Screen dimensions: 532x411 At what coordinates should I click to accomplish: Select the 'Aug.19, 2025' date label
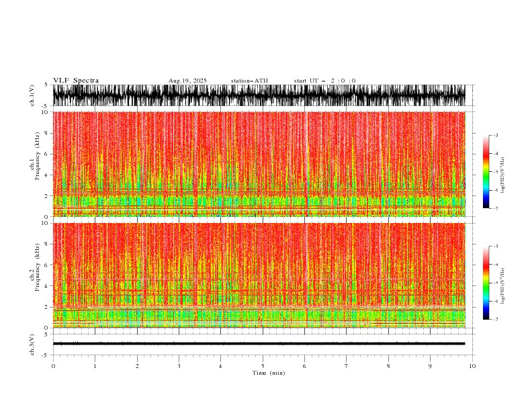click(x=187, y=81)
